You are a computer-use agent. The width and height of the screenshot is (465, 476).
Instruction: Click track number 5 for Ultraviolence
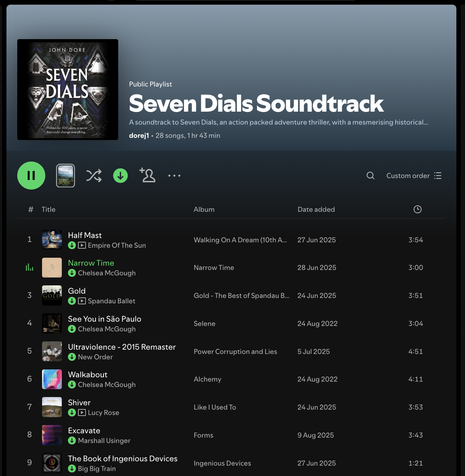click(x=29, y=351)
